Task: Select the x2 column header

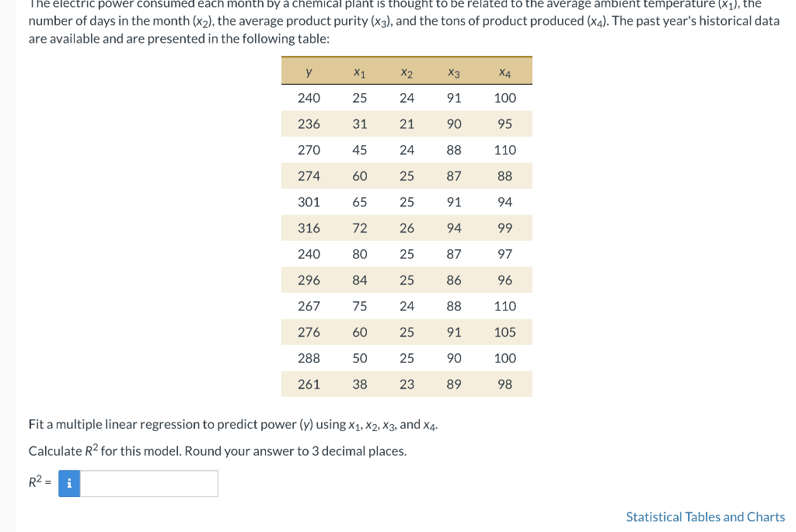Action: click(x=407, y=71)
